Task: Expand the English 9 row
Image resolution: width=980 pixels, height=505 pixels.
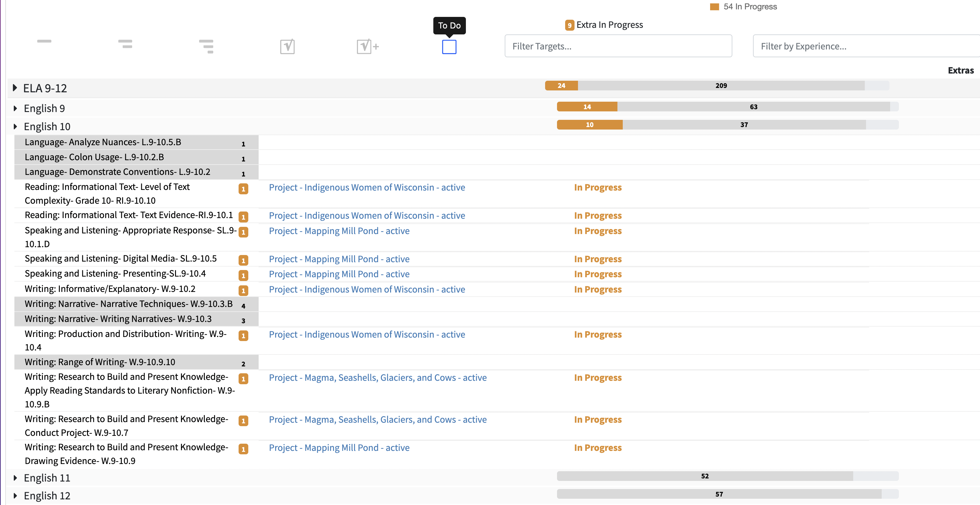Action: (x=15, y=108)
